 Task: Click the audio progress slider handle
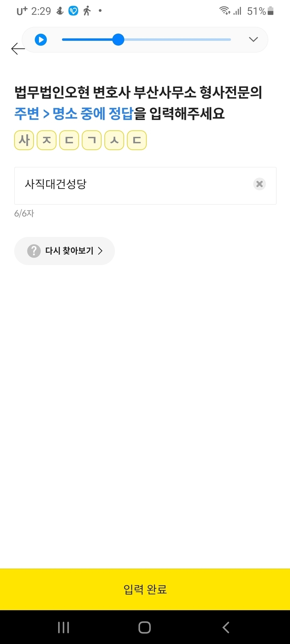118,40
